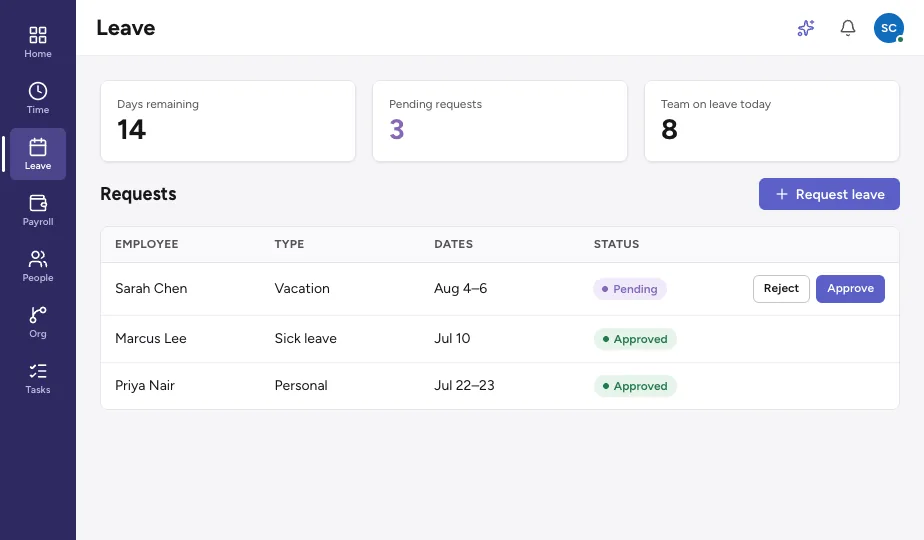The image size is (924, 540).
Task: Click the Team on leave today card
Action: coord(771,121)
